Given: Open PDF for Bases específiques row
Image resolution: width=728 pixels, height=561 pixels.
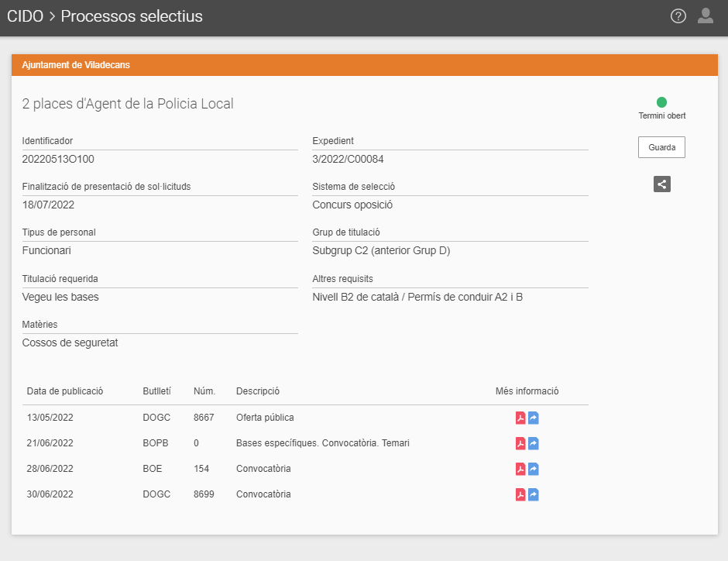Looking at the screenshot, I should [x=520, y=443].
